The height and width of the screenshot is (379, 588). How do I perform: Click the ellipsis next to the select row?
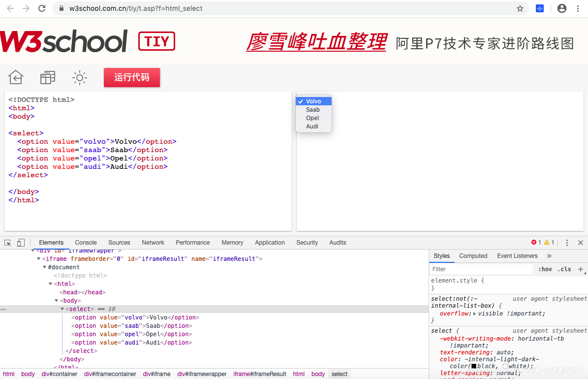click(3, 309)
